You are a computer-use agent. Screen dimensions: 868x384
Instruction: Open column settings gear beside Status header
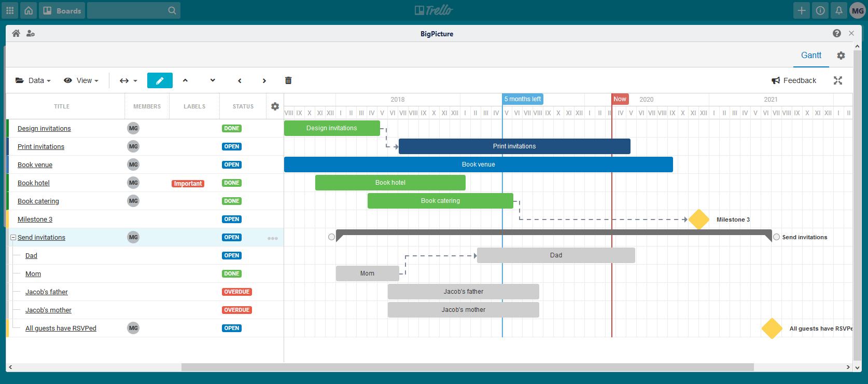[275, 106]
